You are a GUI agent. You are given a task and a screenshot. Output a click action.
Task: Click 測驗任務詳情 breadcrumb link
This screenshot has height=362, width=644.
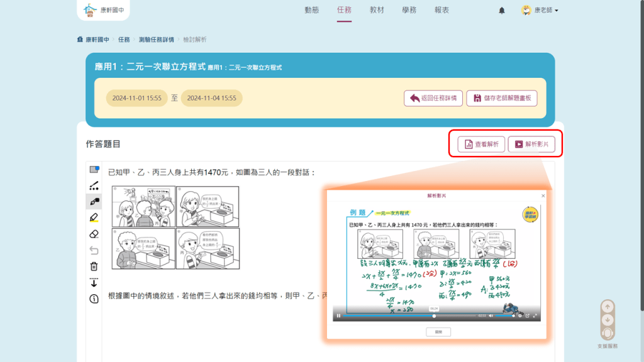(156, 40)
